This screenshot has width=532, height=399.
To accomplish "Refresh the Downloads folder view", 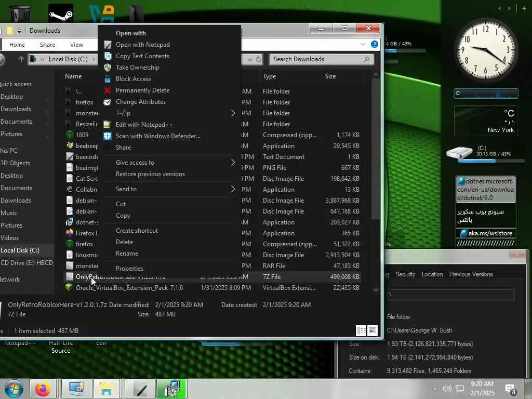I will (259, 59).
